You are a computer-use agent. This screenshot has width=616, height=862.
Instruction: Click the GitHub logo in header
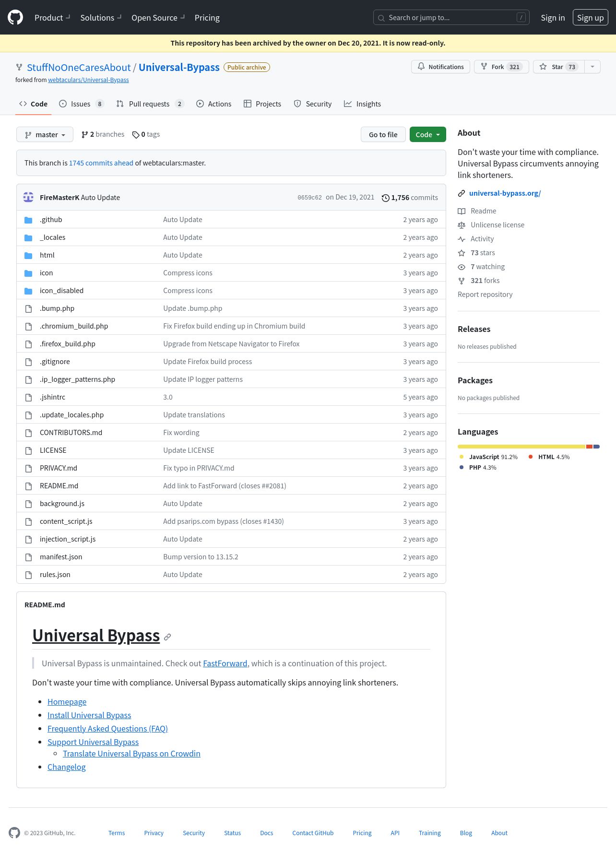[x=15, y=18]
